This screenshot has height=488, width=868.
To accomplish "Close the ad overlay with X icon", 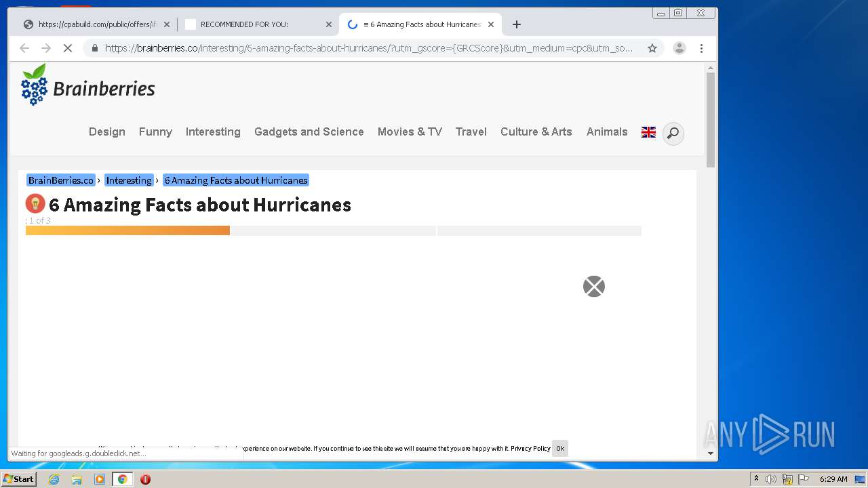I will (x=593, y=287).
